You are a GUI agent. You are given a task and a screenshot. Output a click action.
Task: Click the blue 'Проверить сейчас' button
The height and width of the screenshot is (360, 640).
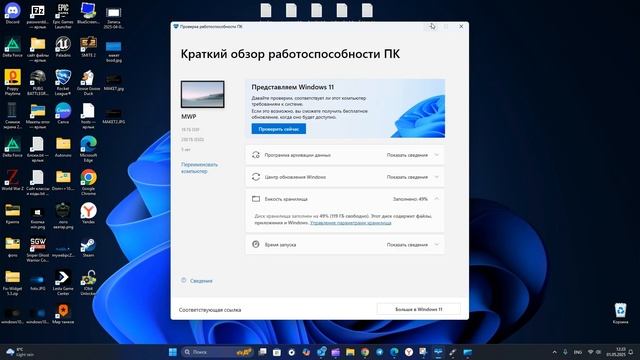278,129
